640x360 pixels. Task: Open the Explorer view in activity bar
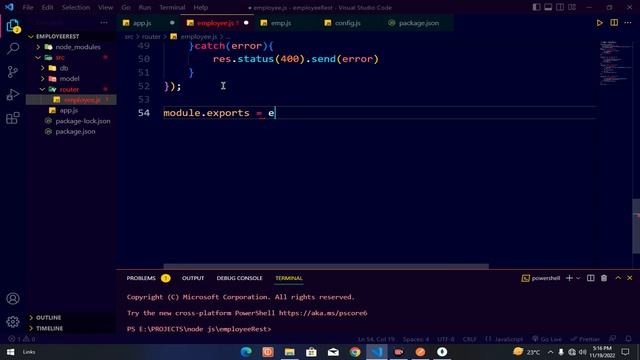click(13, 26)
